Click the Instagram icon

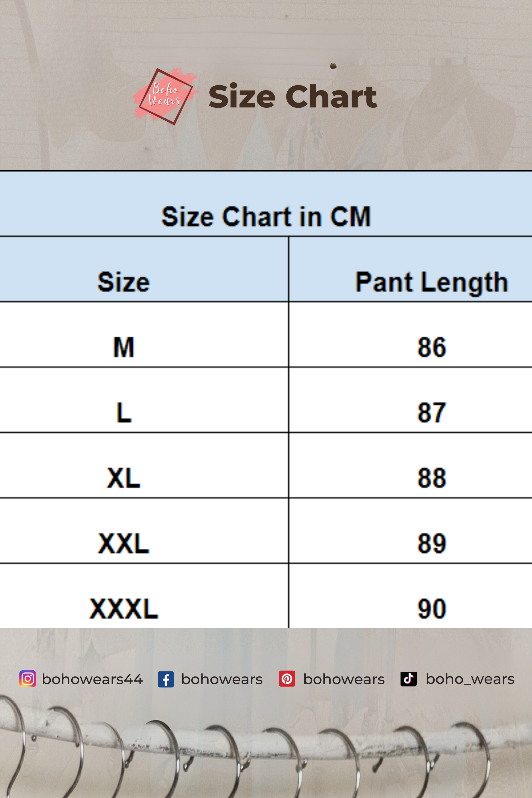[28, 679]
